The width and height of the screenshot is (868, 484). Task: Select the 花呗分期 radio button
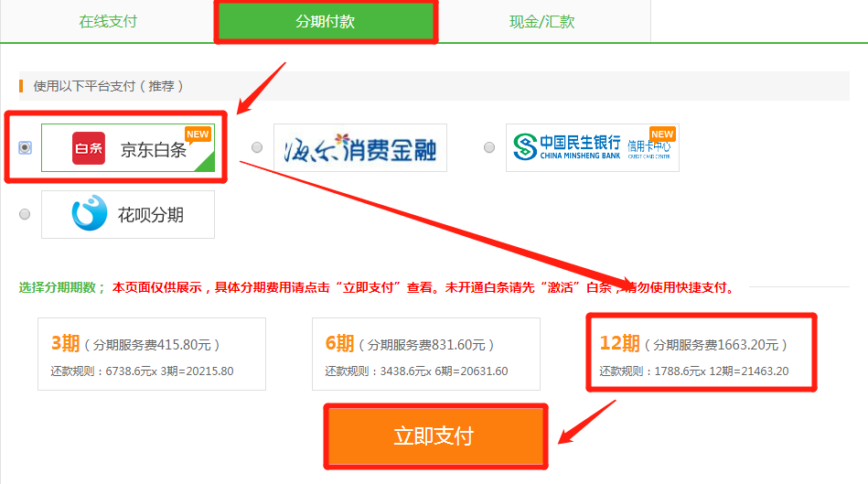25,214
